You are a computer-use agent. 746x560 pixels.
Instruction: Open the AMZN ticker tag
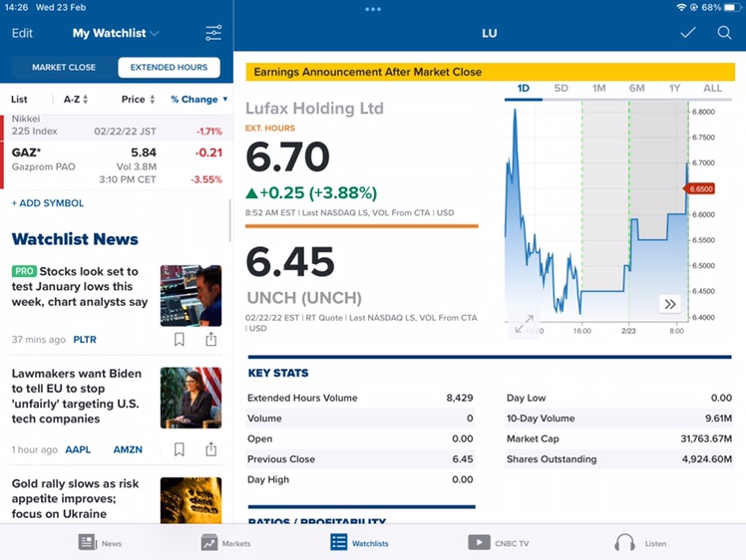pyautogui.click(x=128, y=449)
